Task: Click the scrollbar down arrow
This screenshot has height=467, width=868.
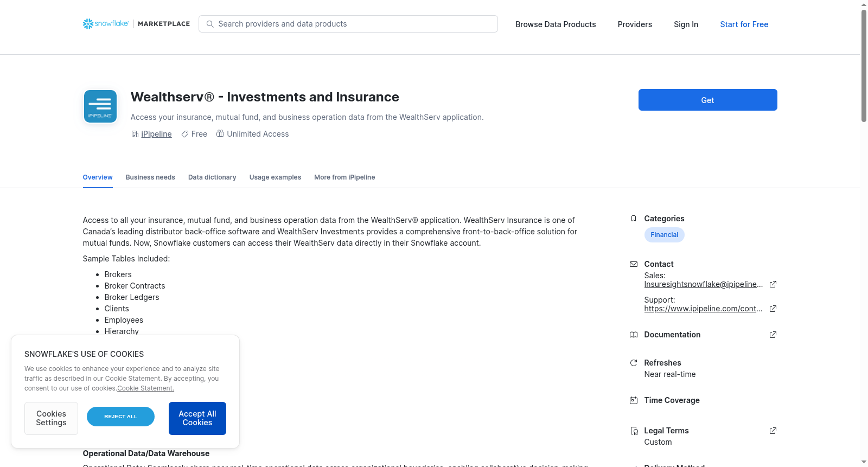Action: point(864,462)
